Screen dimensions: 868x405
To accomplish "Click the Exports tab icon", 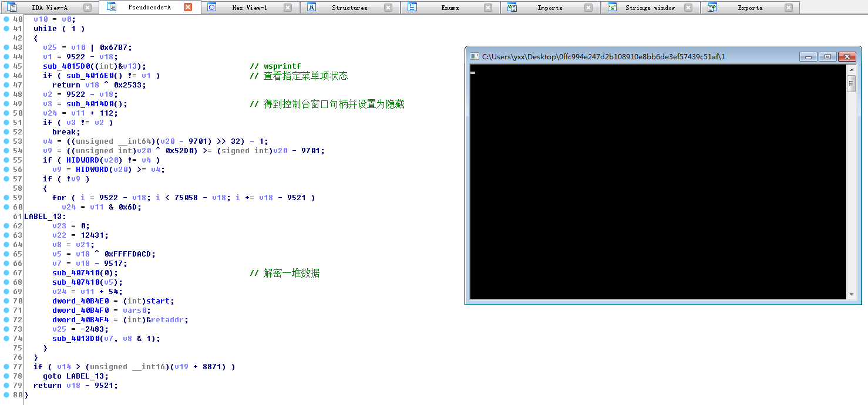I will pyautogui.click(x=712, y=8).
